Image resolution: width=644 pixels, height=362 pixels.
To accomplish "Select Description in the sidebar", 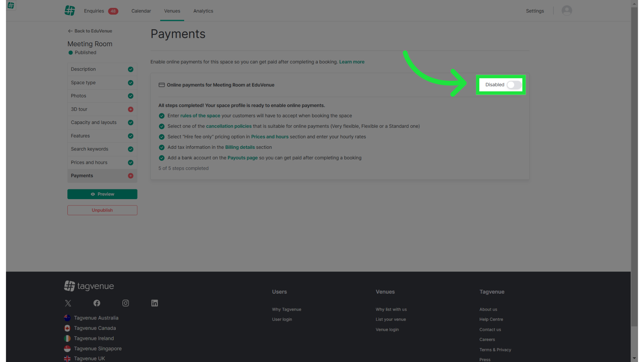I will tap(102, 69).
